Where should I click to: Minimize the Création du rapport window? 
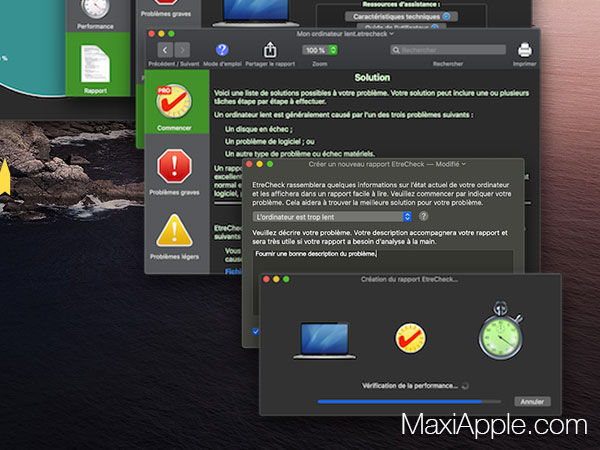[x=276, y=279]
